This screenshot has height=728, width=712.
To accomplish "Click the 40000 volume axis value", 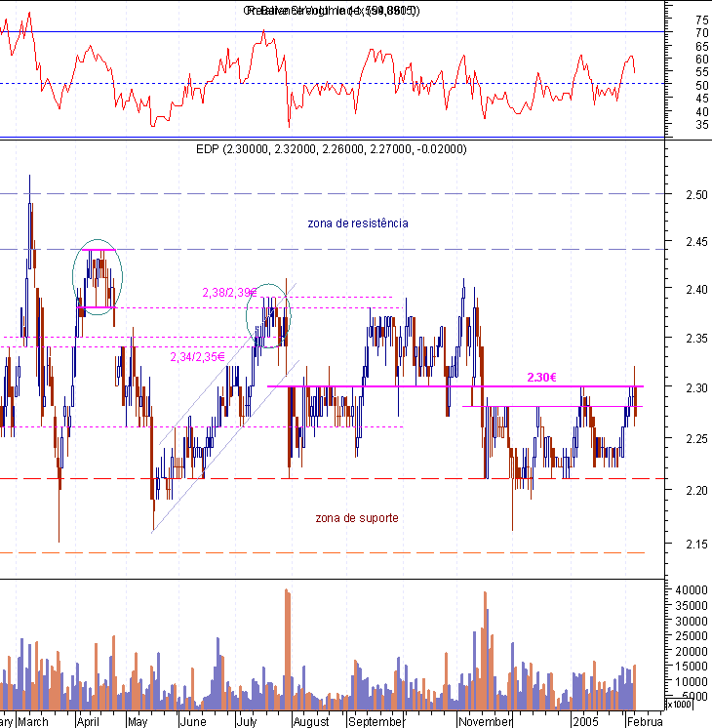I will tap(692, 590).
